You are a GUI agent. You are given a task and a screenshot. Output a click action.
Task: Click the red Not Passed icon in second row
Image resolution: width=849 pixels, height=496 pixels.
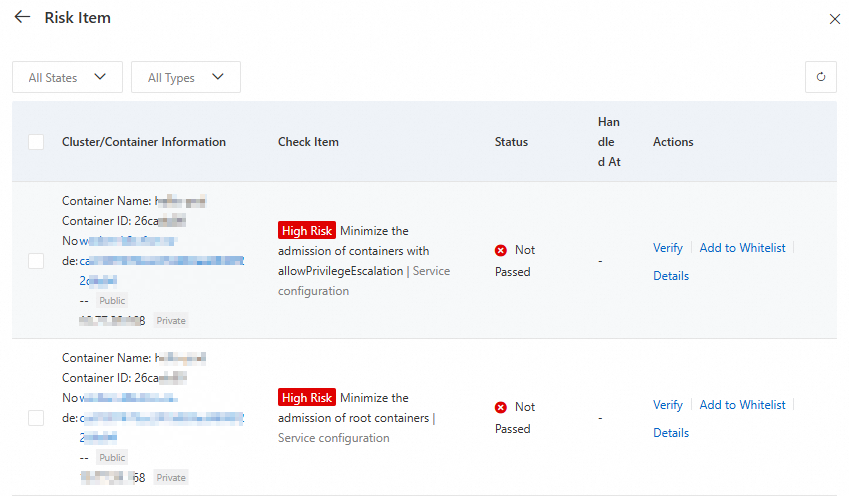[x=501, y=407]
